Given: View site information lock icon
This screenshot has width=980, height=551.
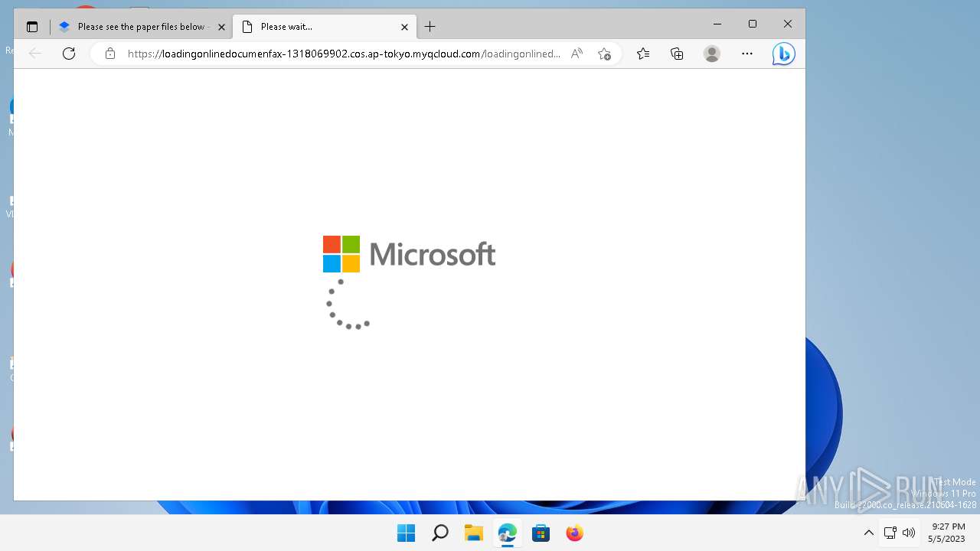Looking at the screenshot, I should coord(110,54).
